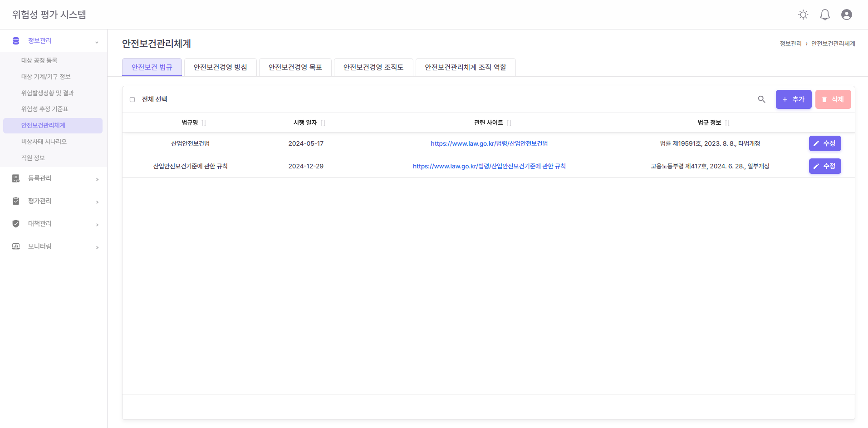Open 비상사태 시나리오 in sidebar
This screenshot has height=428, width=868.
pyautogui.click(x=44, y=142)
